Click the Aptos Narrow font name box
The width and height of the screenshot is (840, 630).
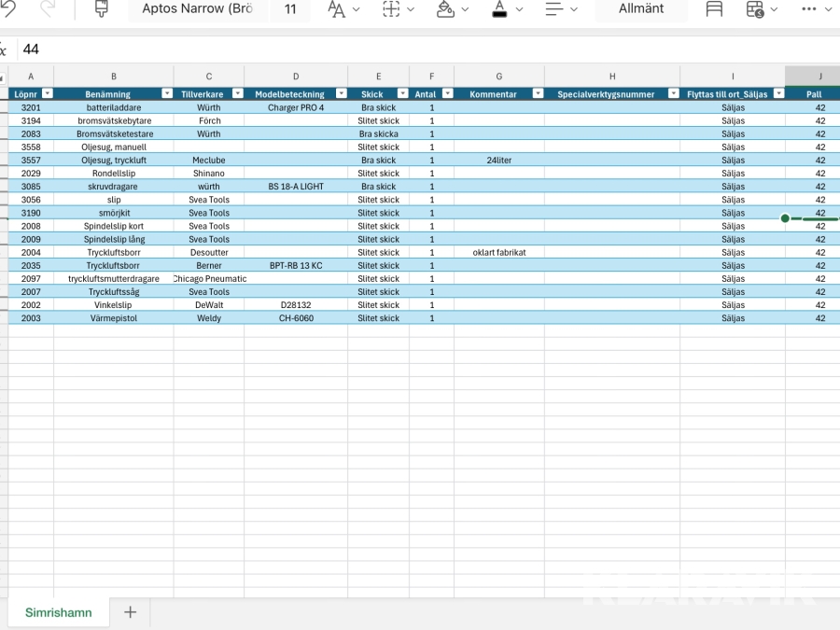197,9
